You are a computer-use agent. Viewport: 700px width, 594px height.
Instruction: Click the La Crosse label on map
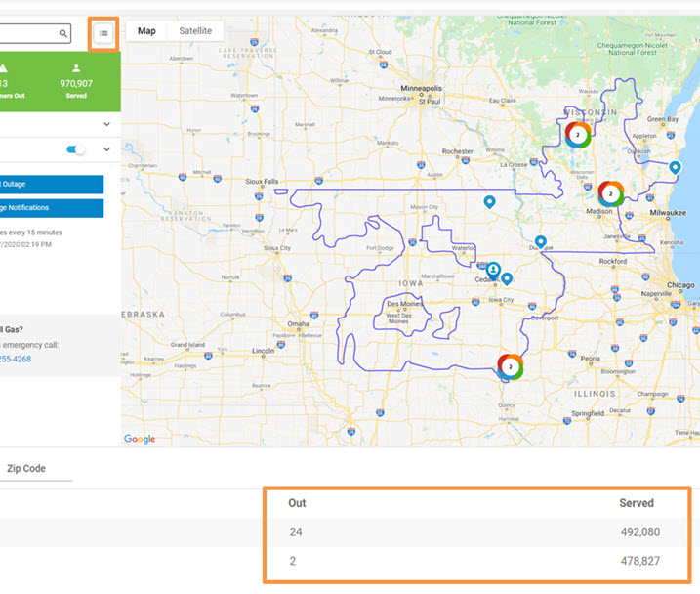tap(514, 165)
